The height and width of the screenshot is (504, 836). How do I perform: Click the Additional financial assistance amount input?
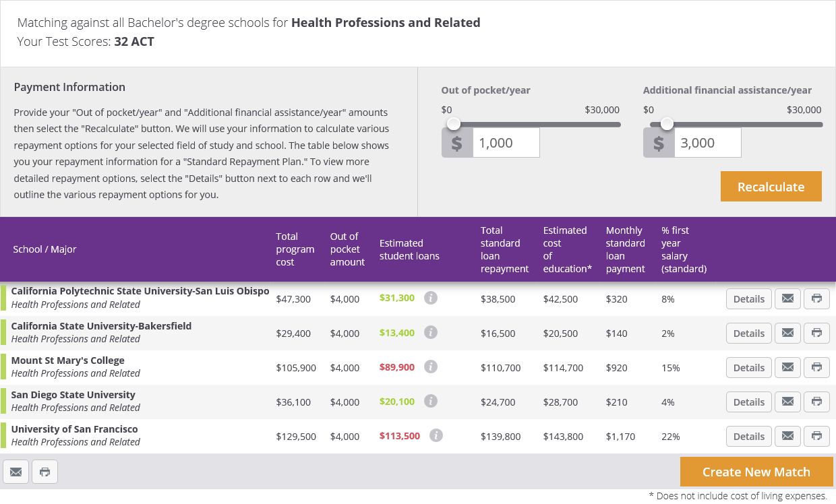707,143
